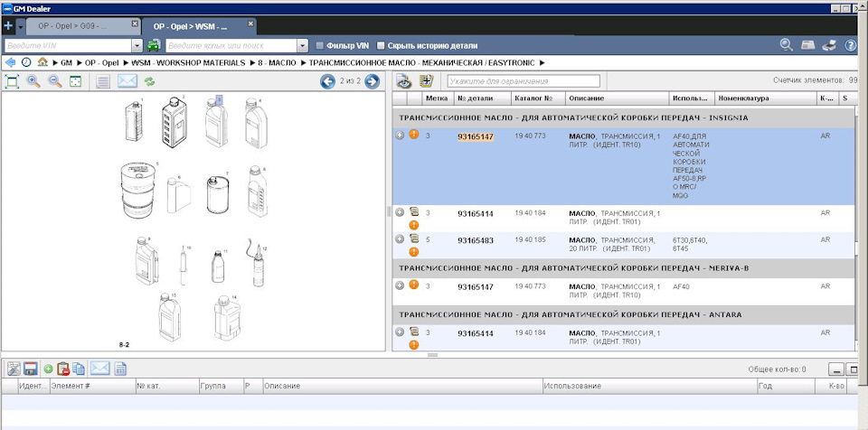
Task: Expand 93165414 row under ANTARA
Action: coord(400,332)
